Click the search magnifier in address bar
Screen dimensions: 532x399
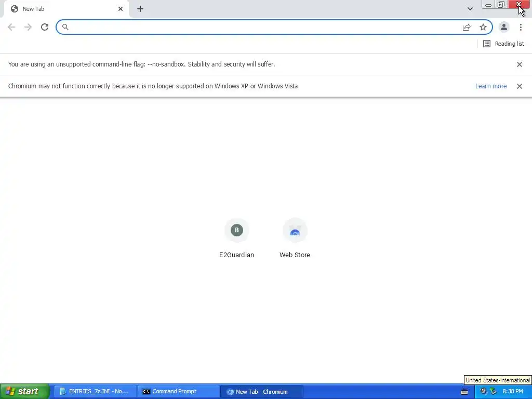(x=65, y=27)
